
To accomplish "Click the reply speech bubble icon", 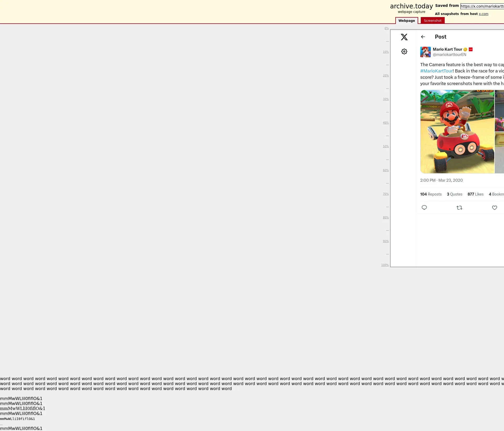I will pos(424,208).
